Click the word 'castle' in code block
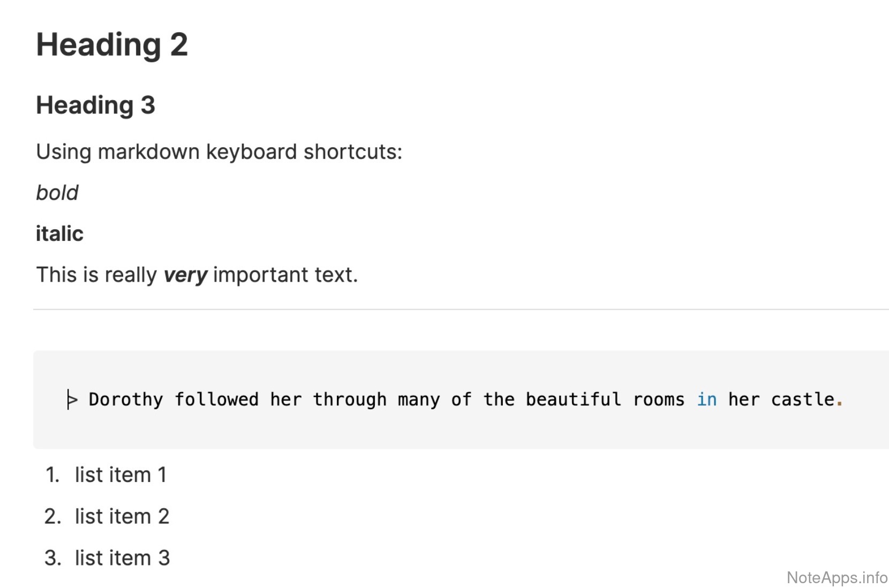The height and width of the screenshot is (588, 889). [802, 399]
